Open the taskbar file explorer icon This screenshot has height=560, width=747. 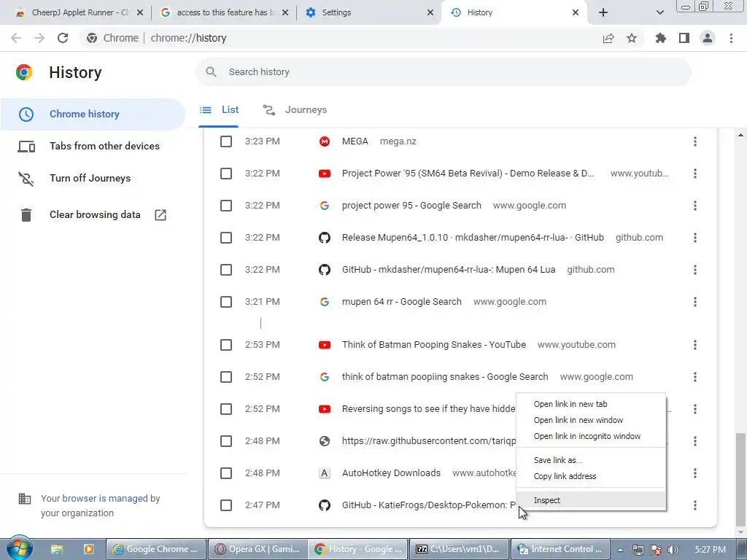pyautogui.click(x=57, y=549)
